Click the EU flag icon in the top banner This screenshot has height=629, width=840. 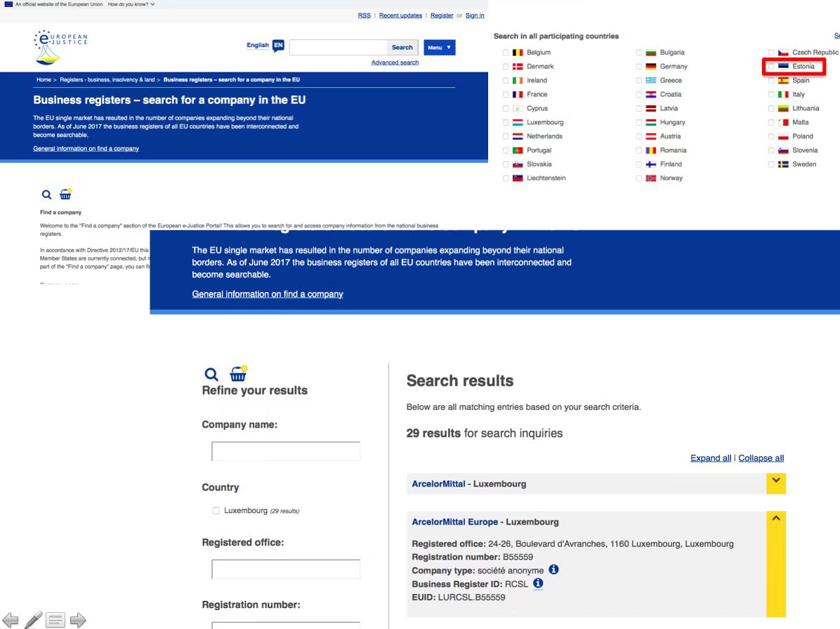(8, 4)
